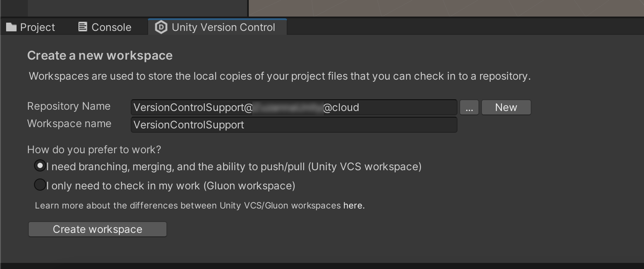Click the branching, merging, push/pull option text
This screenshot has width=644, height=269.
234,167
